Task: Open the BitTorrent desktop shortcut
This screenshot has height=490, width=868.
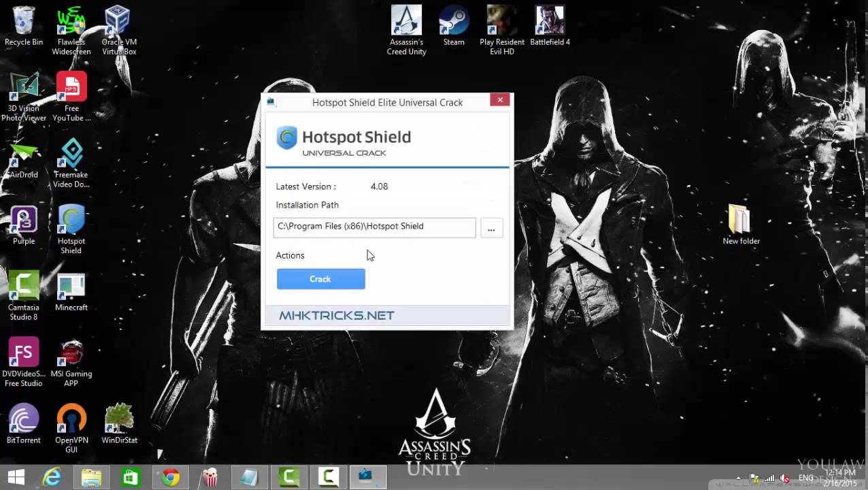Action: click(24, 424)
